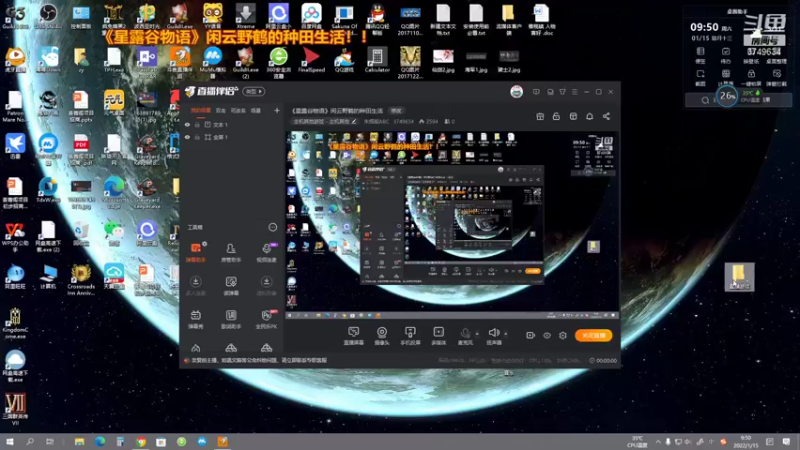This screenshot has height=450, width=800.
Task: Open the streamer avatar in title bar
Action: tap(516, 92)
